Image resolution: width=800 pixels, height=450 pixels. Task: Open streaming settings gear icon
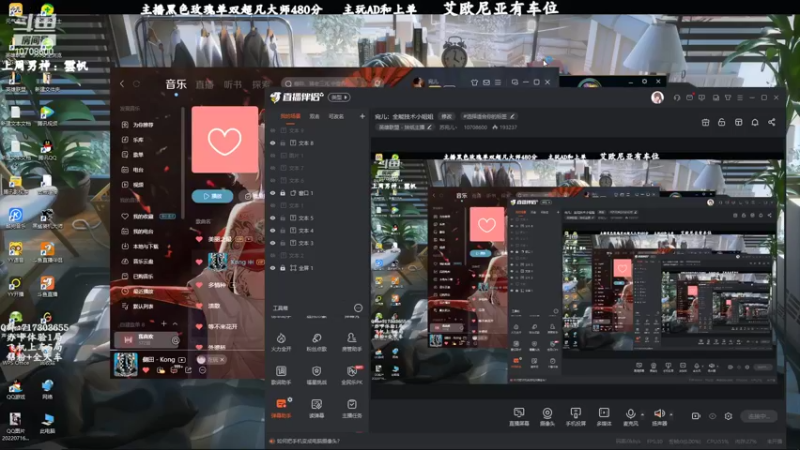729,416
